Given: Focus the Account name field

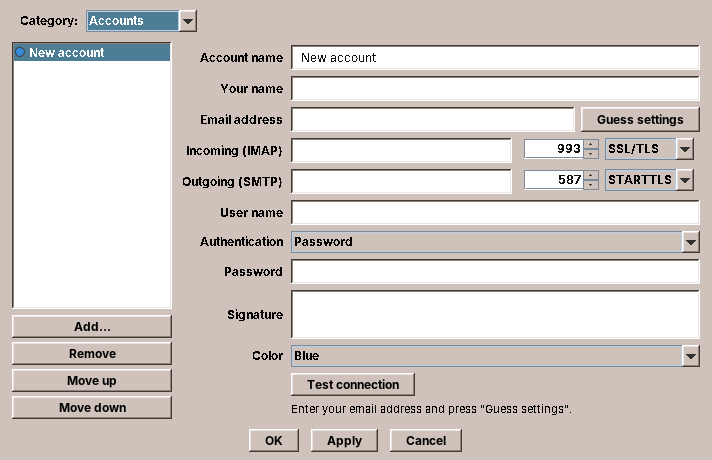Looking at the screenshot, I should 495,57.
